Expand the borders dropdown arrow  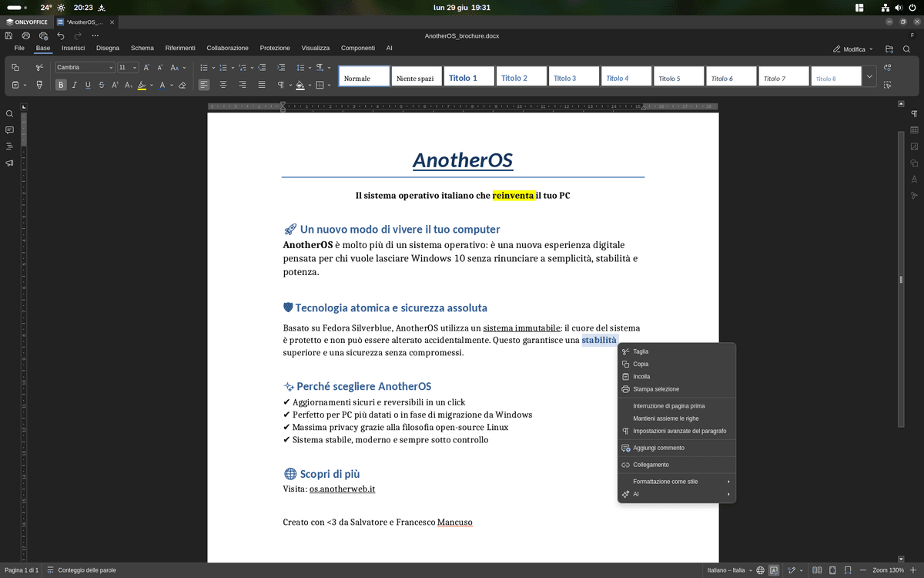[328, 85]
